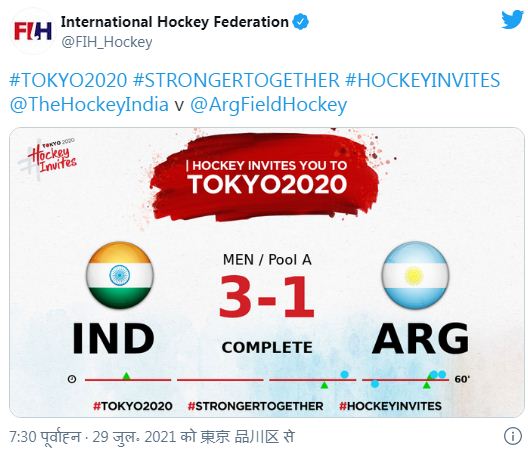Click the India flag emblem
The height and width of the screenshot is (450, 528).
point(119,275)
